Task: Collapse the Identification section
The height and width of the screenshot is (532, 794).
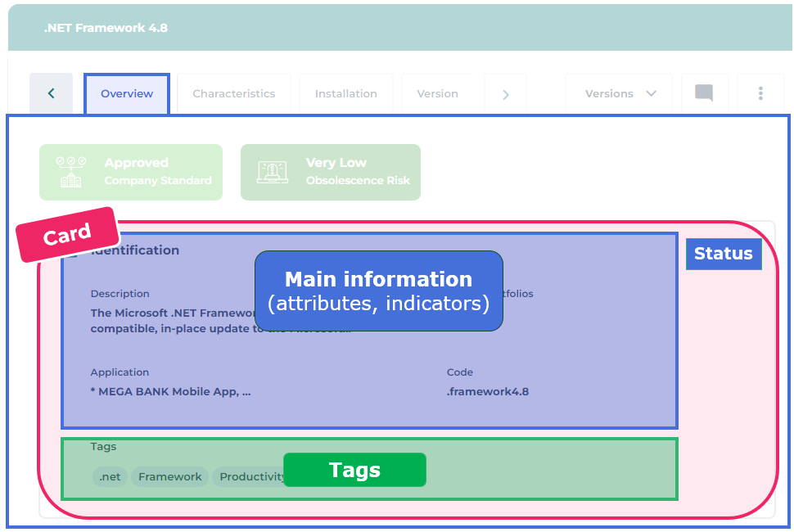Action: [x=74, y=250]
